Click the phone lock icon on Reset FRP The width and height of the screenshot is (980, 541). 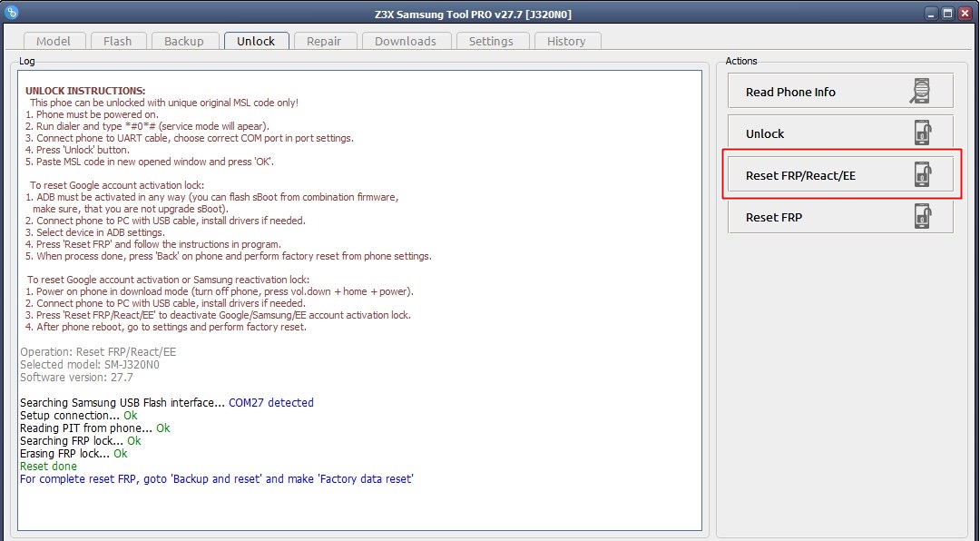(x=921, y=217)
